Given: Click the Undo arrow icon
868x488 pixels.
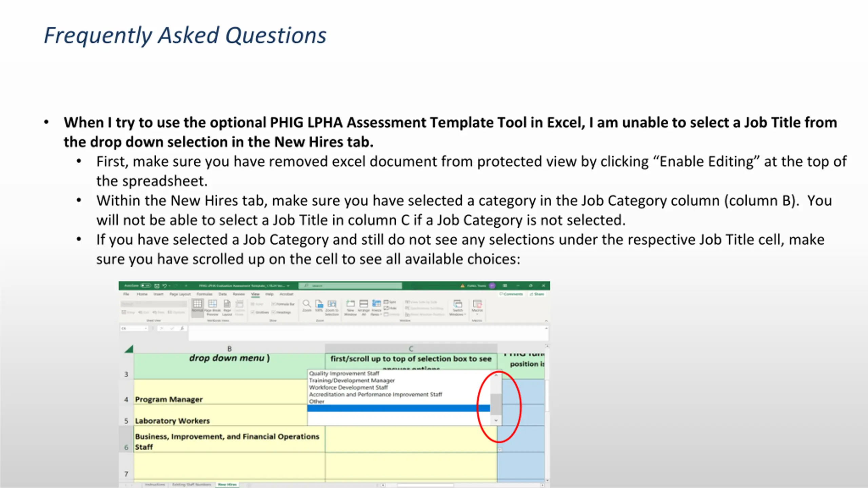Looking at the screenshot, I should point(164,286).
